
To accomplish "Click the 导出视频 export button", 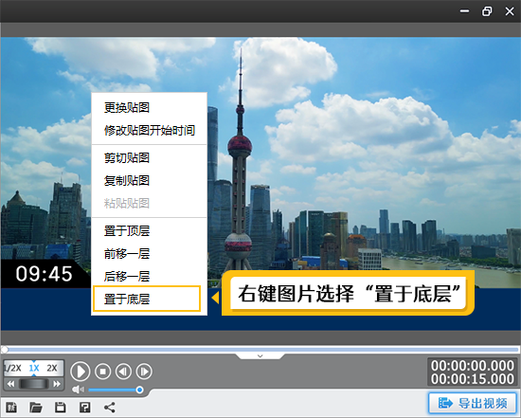I will (x=473, y=403).
